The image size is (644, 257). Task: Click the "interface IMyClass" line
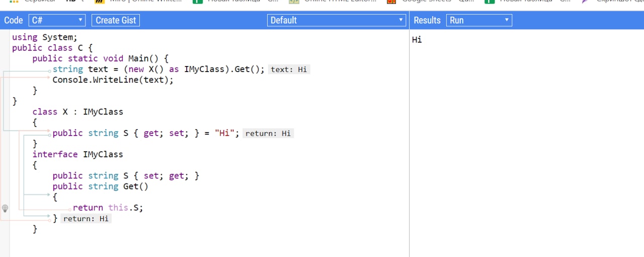78,154
